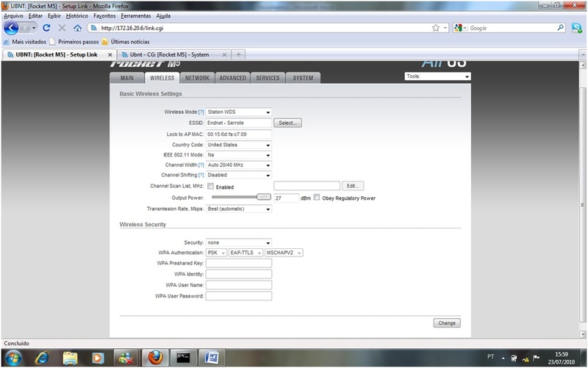Click the Lock to AP MAC field

click(x=239, y=134)
